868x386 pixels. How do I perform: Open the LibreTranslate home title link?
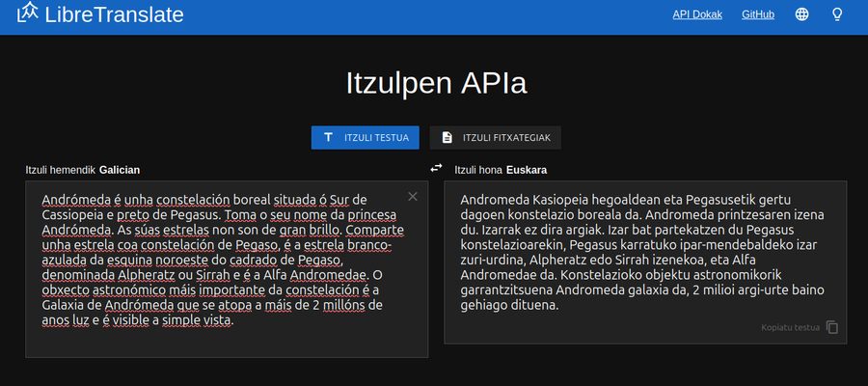(114, 14)
